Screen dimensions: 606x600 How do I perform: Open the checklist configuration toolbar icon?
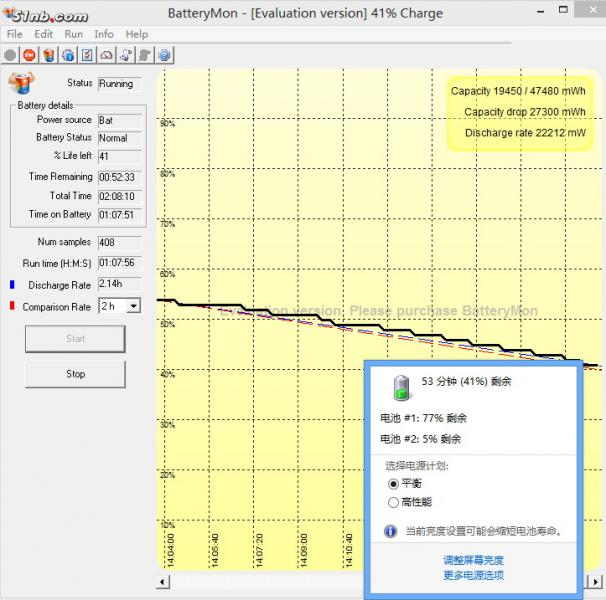87,55
